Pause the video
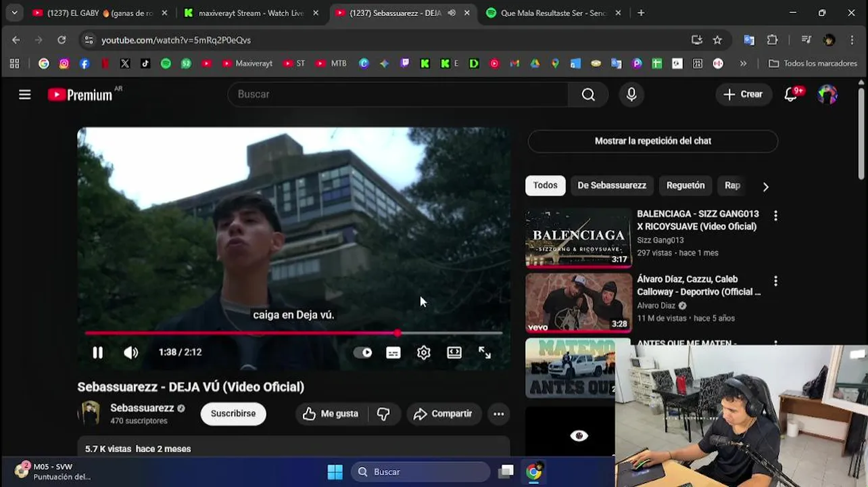Viewport: 868px width, 487px height. click(x=97, y=352)
